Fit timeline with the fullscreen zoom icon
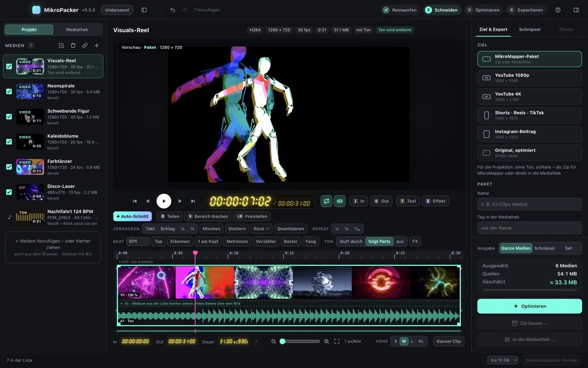Screen dimensions: 588x368 click(x=337, y=342)
